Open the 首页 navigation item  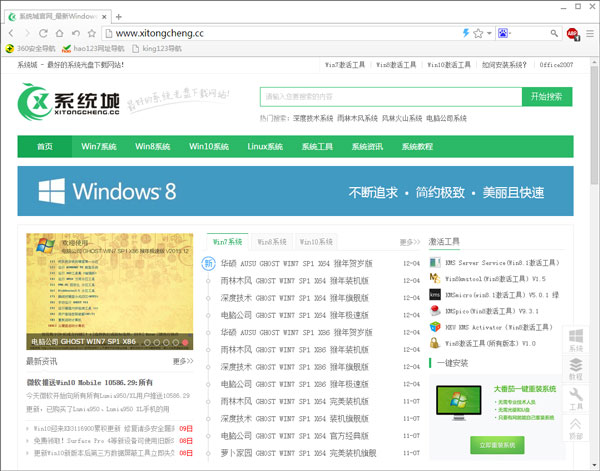pos(45,147)
